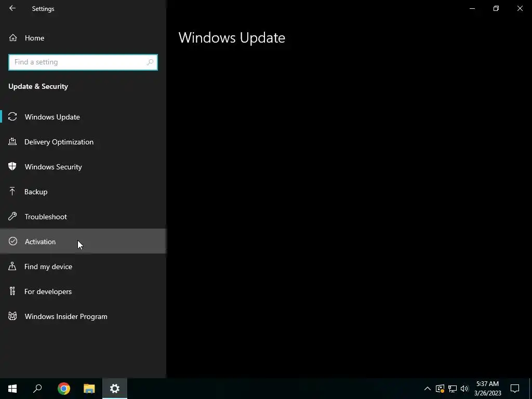This screenshot has height=399, width=532.
Task: Minimize the Settings window
Action: coord(472,8)
